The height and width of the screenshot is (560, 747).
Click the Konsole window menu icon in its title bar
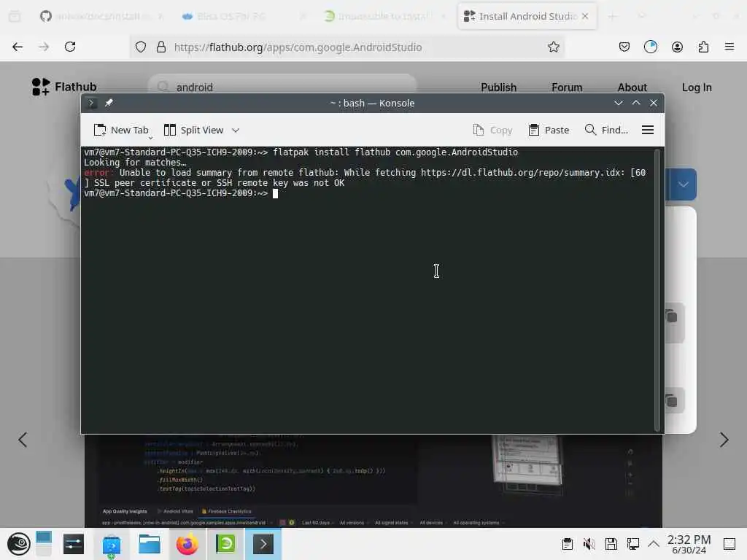pos(91,103)
